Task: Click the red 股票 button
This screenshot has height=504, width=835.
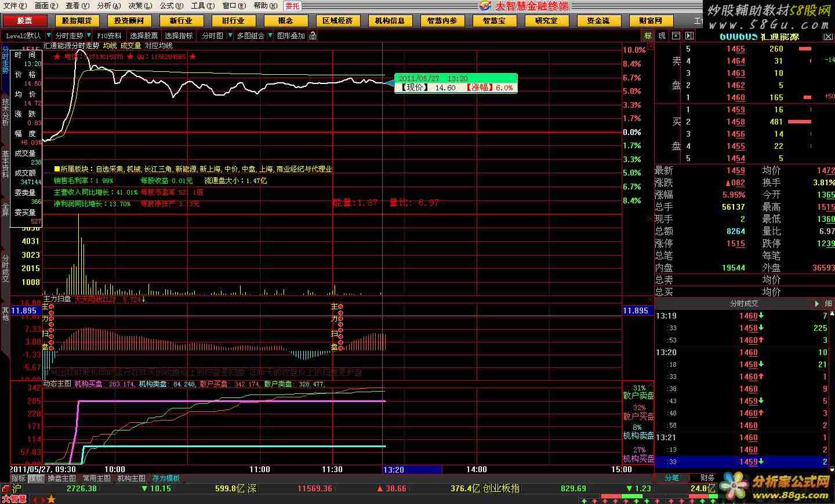Action: (x=24, y=20)
